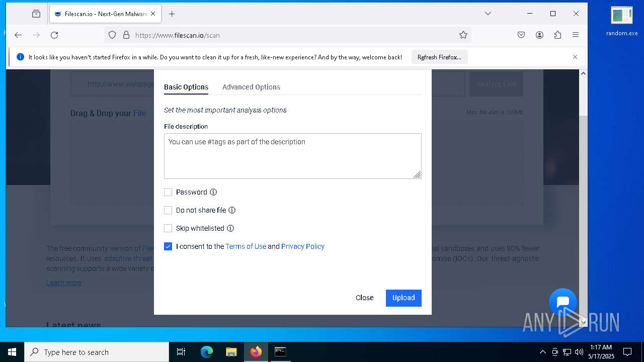
Task: Show Do not share file info icon
Action: coord(232,210)
